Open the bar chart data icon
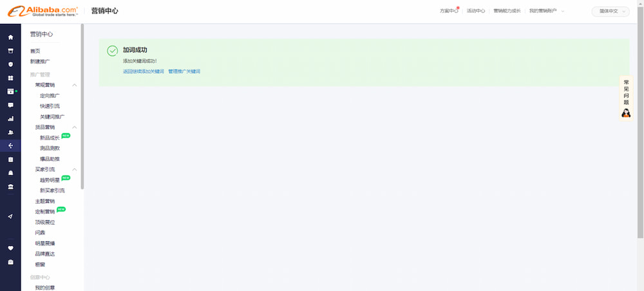The height and width of the screenshot is (291, 644). [x=10, y=118]
